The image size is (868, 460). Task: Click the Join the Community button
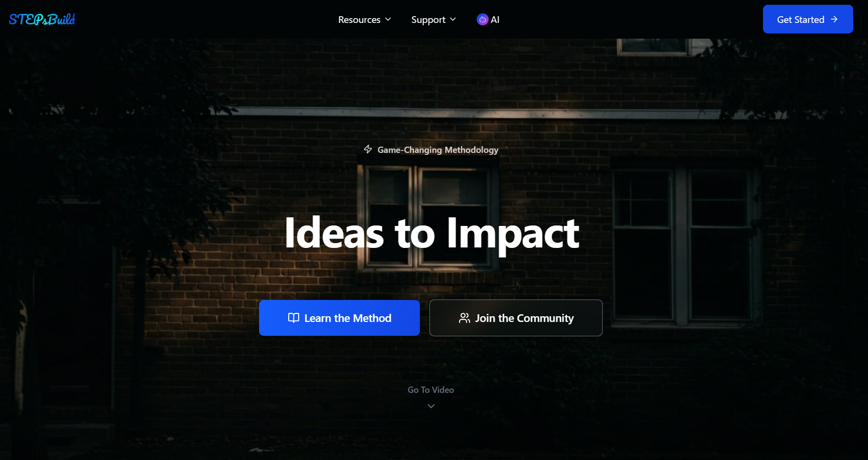[x=516, y=318]
